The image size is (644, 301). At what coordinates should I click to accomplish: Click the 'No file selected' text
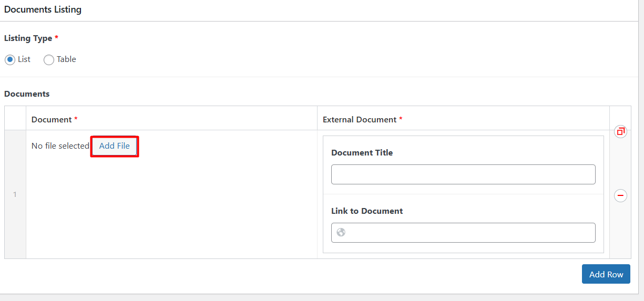coord(60,146)
